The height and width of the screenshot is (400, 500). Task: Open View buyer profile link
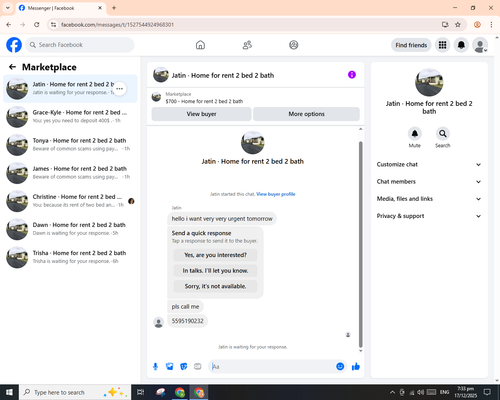[x=276, y=194]
